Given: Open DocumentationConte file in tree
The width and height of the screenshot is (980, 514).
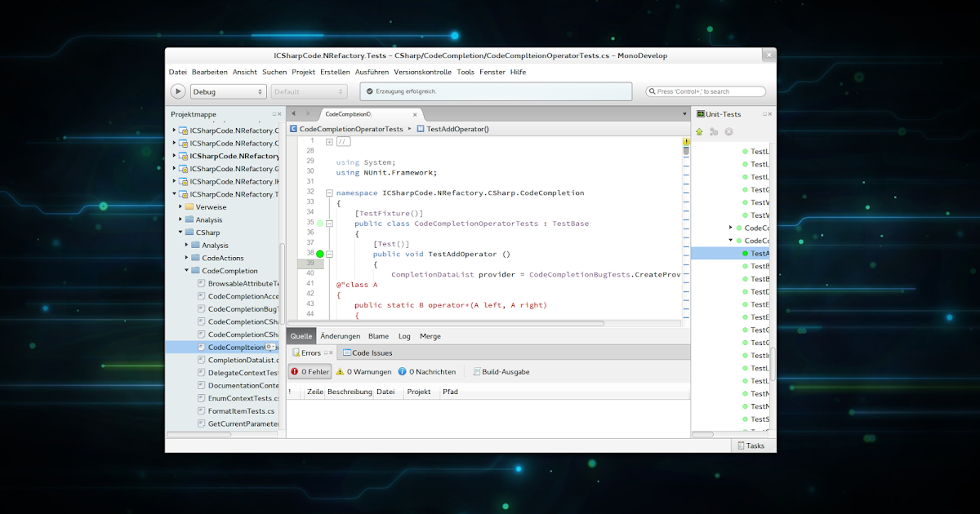Looking at the screenshot, I should tap(238, 385).
